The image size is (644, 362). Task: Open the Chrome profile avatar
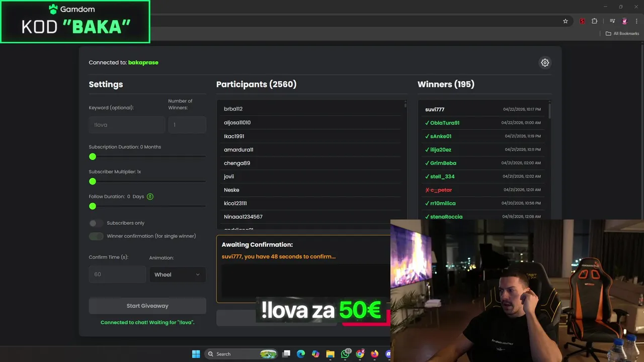pos(624,21)
